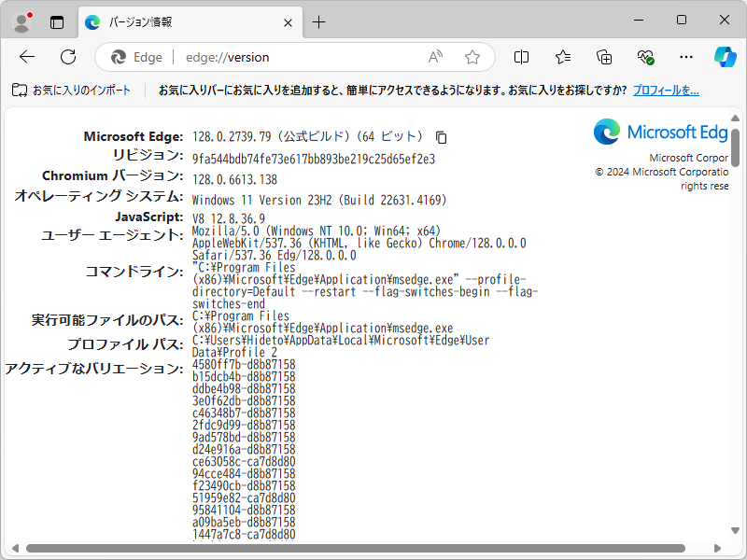Open the favorites hub
The width and height of the screenshot is (747, 560).
click(562, 57)
